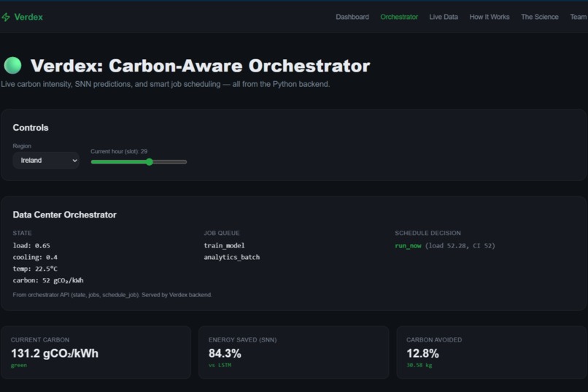Click the Region label above the dropdown

(x=22, y=146)
